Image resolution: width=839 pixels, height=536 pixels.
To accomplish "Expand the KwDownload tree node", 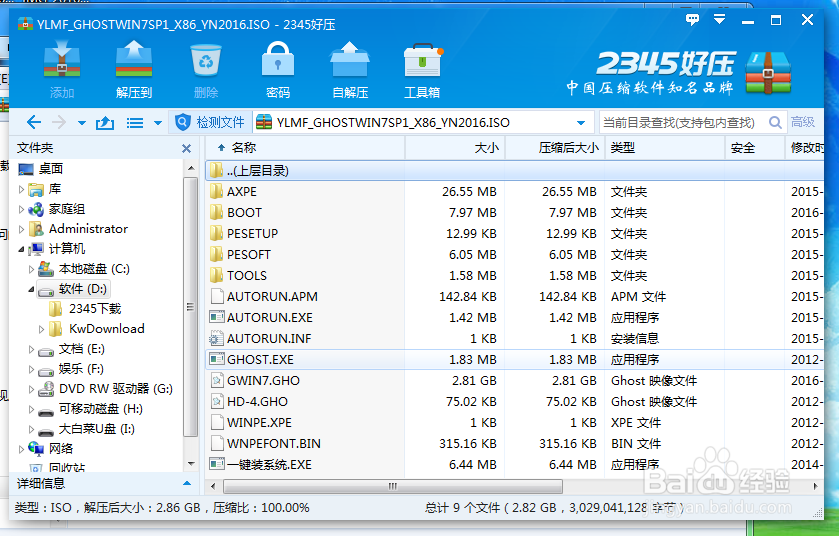I will (x=41, y=330).
